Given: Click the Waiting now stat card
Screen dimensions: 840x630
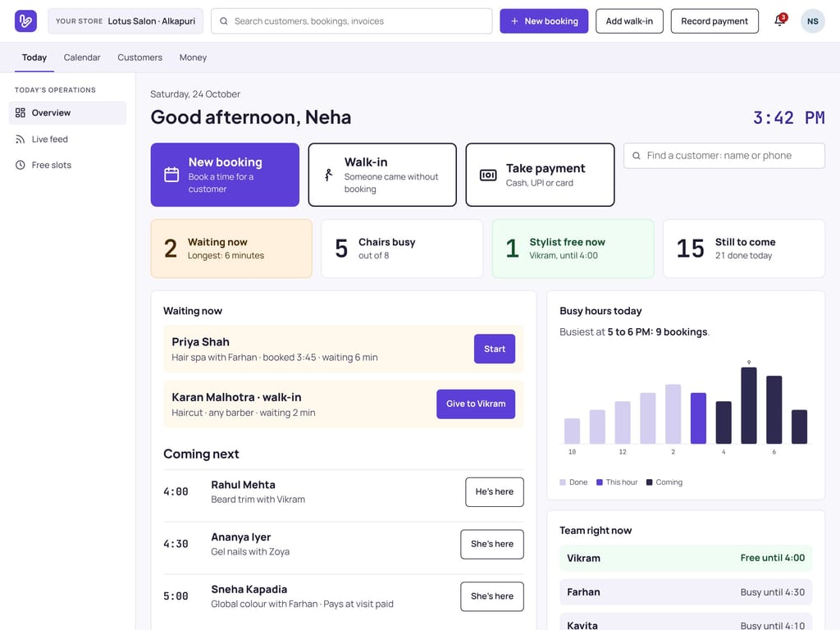Looking at the screenshot, I should click(231, 249).
